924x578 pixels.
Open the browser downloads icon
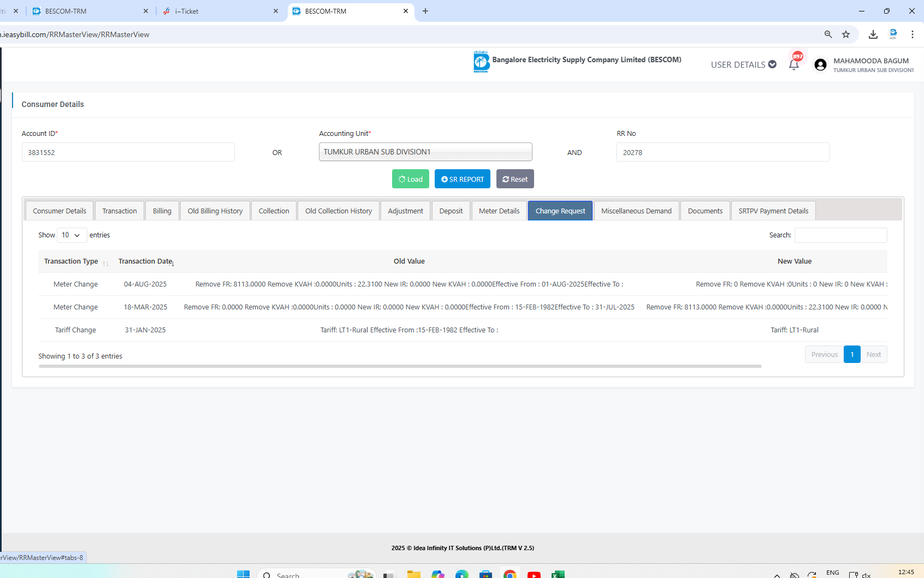pyautogui.click(x=873, y=34)
